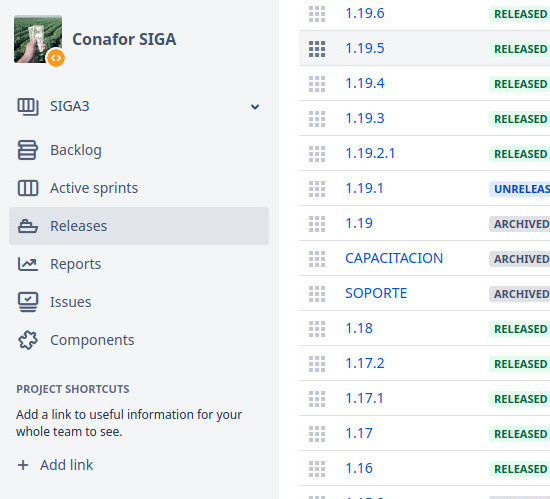Open version 1.19.6 release link
Viewport: 550px width, 499px height.
click(365, 13)
